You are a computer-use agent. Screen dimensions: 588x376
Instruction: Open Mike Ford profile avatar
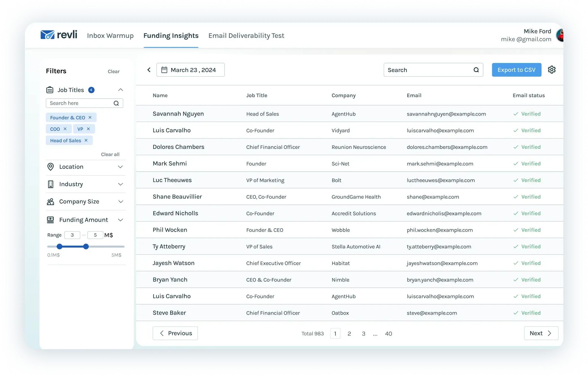(560, 35)
